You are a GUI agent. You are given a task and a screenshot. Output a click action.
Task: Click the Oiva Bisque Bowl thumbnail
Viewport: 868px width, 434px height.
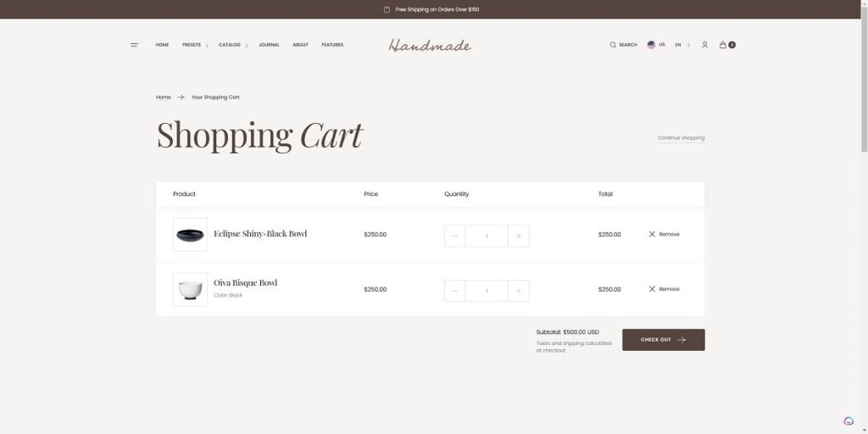tap(190, 289)
